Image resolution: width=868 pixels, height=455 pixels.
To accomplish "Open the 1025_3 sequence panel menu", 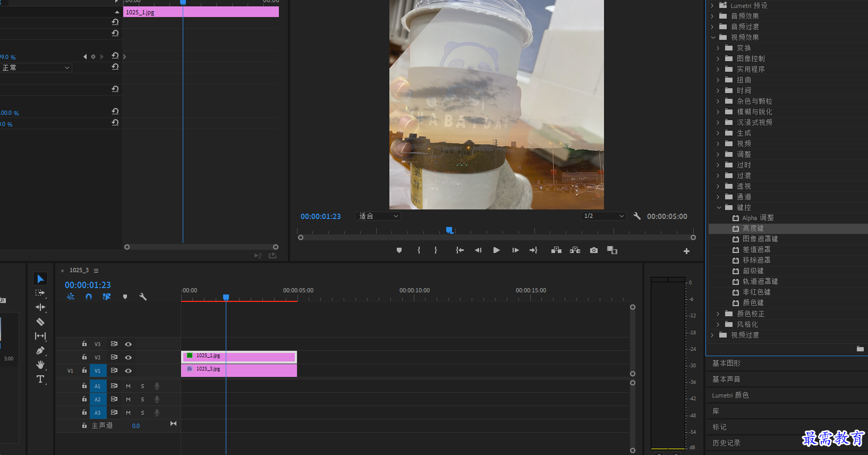I will pyautogui.click(x=96, y=271).
